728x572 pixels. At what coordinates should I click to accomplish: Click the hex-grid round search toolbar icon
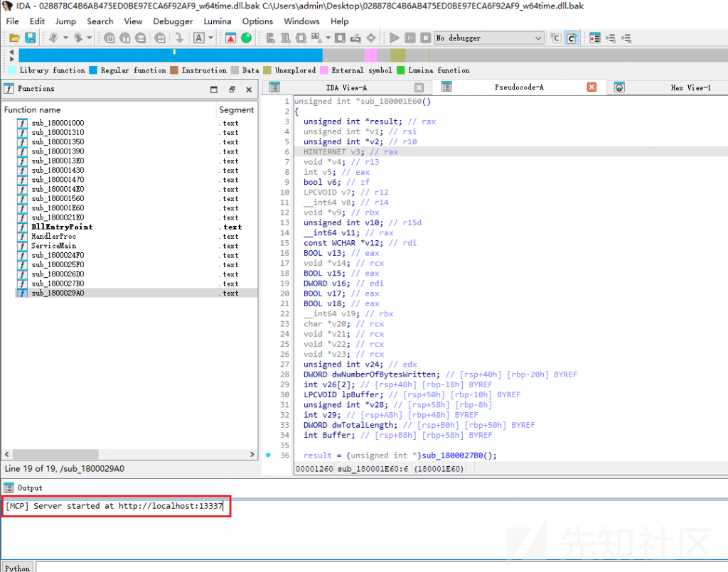[109, 38]
